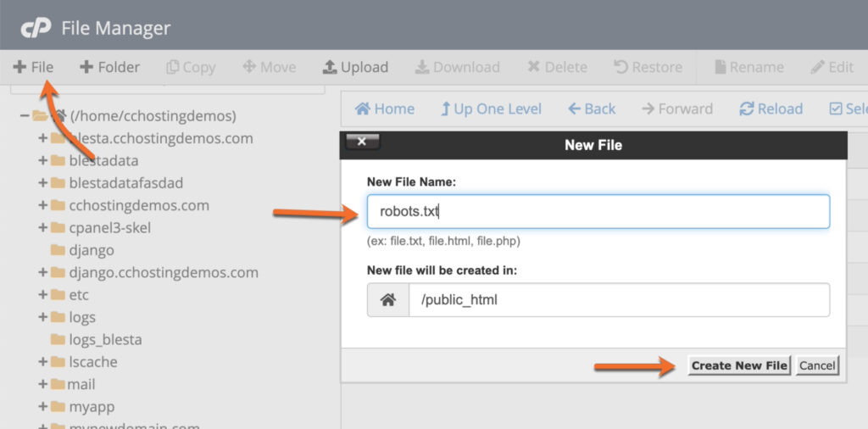
Task: Click the Delete toolbar button
Action: (558, 68)
